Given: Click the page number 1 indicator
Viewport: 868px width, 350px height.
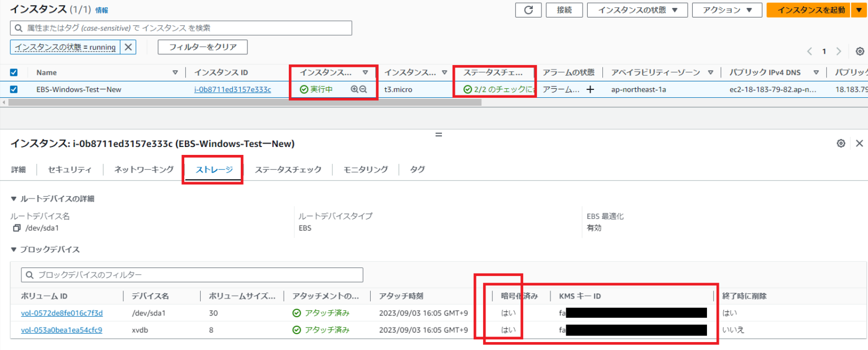Looking at the screenshot, I should pyautogui.click(x=824, y=51).
